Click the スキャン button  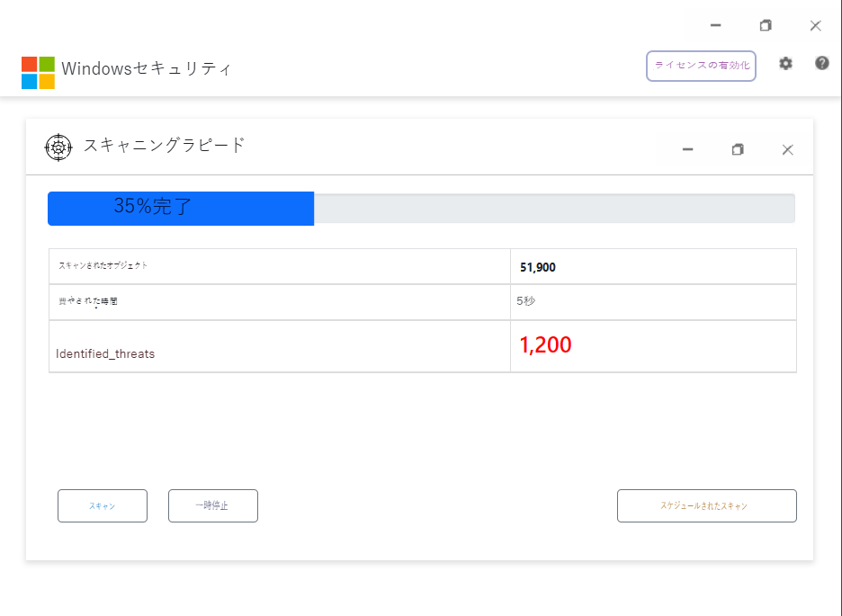[102, 506]
